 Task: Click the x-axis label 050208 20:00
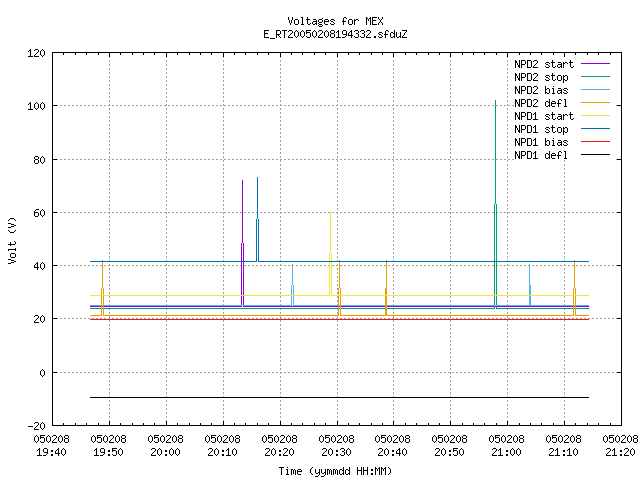click(165, 445)
